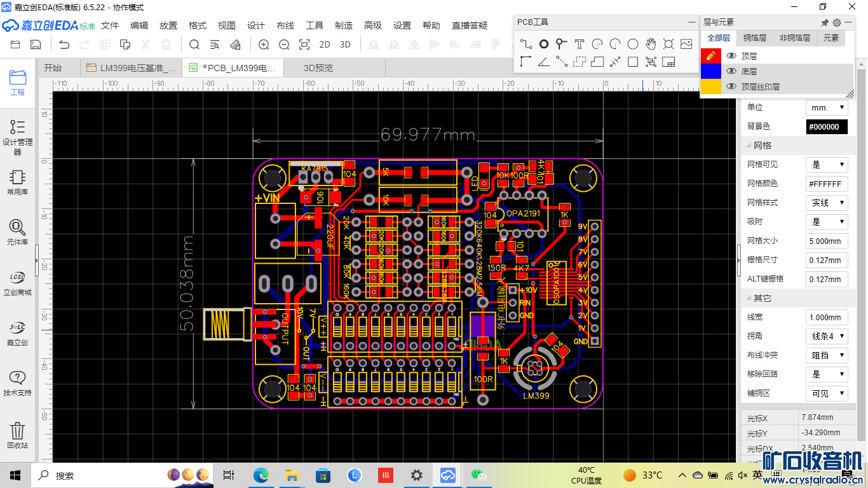Pick the insert image tool in PCB工具
The width and height of the screenshot is (868, 488).
(686, 44)
